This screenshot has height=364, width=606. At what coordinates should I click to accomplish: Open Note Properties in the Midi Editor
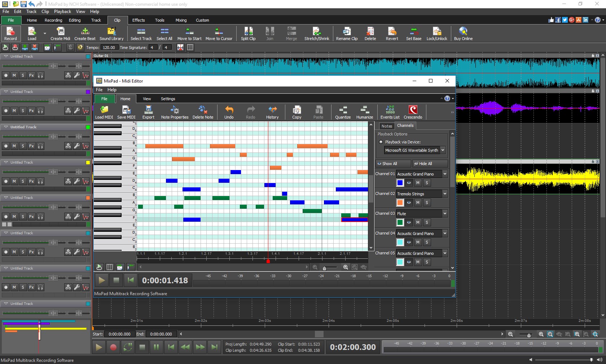(x=175, y=112)
